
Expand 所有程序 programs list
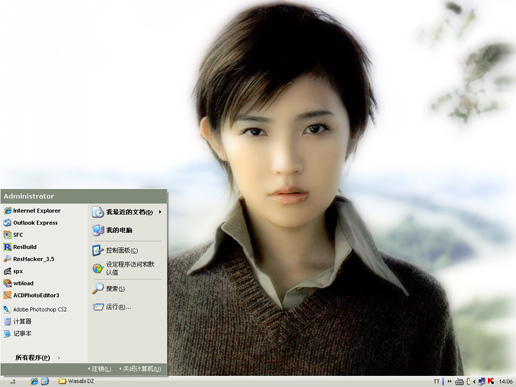pos(38,358)
